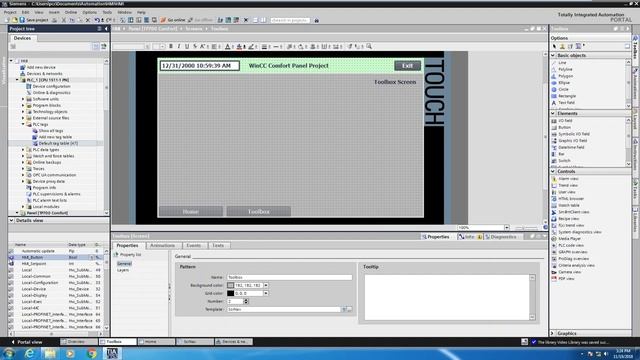Select Default tag table in project tree
Image resolution: width=640 pixels, height=360 pixels.
point(58,143)
